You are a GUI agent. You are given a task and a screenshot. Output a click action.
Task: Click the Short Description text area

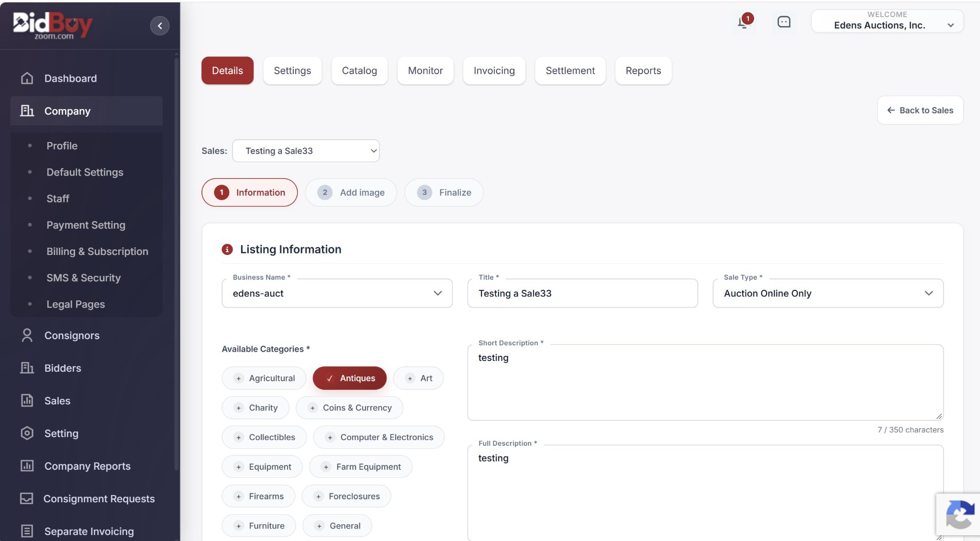point(705,383)
